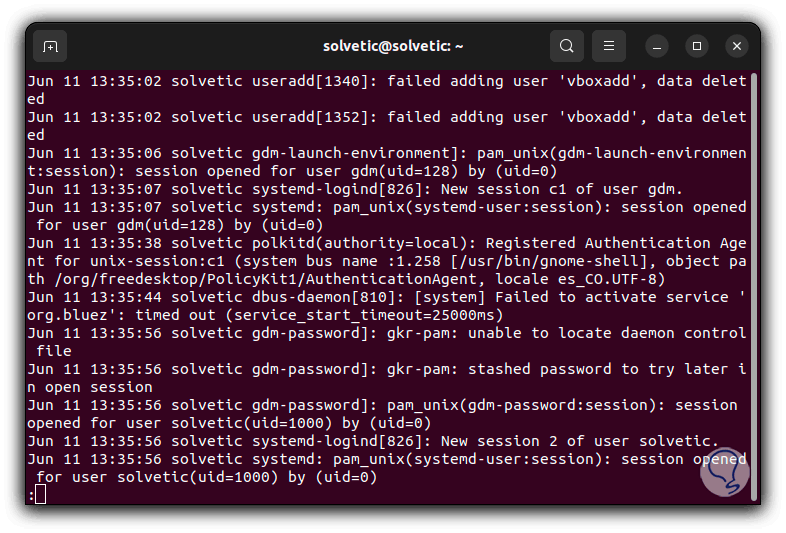Open the terminal search tool
This screenshot has height=533, width=786.
[x=567, y=46]
